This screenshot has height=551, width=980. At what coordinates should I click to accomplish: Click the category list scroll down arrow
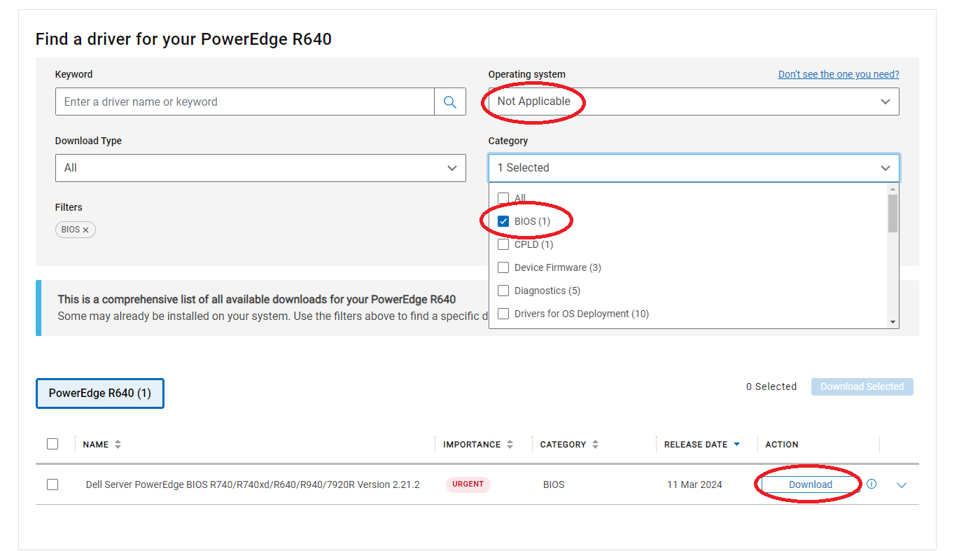pyautogui.click(x=892, y=322)
